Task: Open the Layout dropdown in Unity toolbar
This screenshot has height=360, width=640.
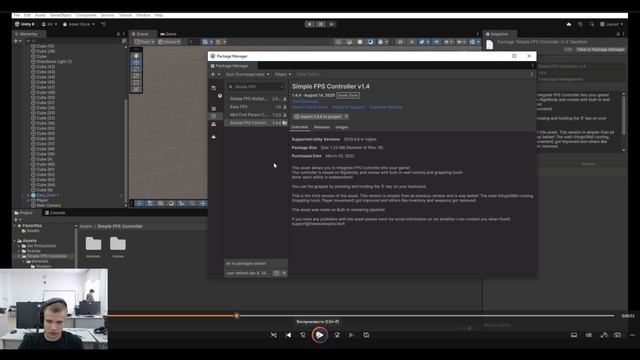Action: [x=611, y=24]
